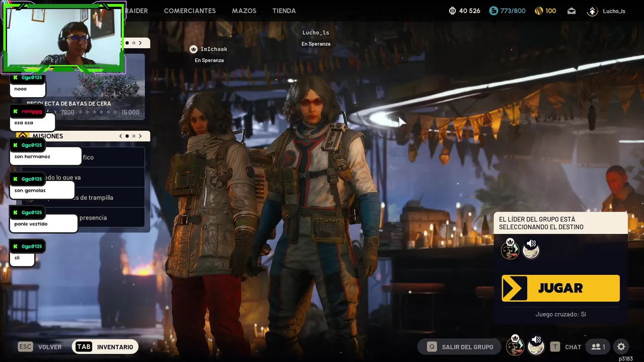Screen dimensions: 644x362
Task: Click the streamer webcam overlay
Action: point(63,38)
